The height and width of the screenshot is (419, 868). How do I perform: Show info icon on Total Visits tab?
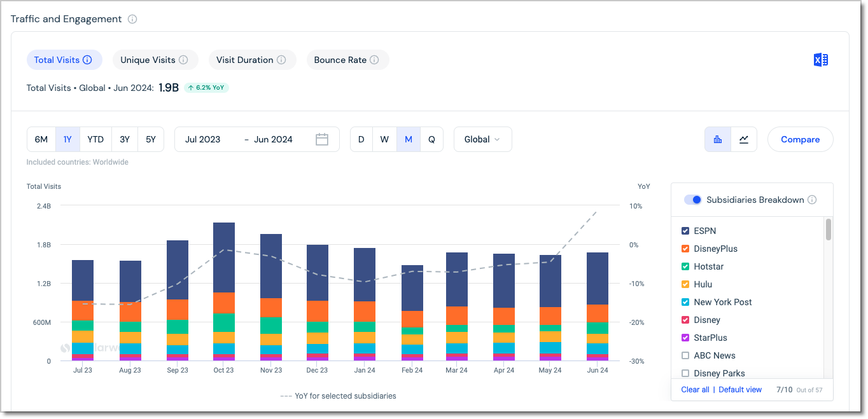click(88, 60)
